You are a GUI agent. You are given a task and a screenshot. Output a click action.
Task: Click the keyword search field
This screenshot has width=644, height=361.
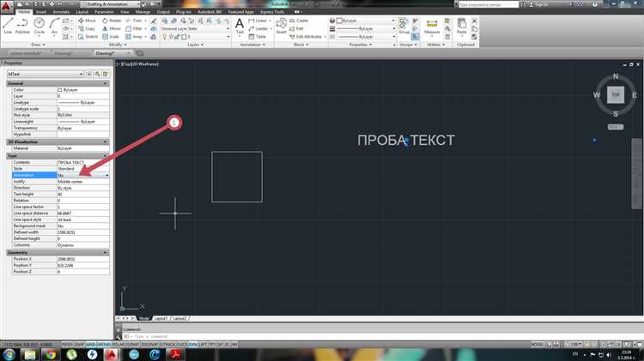coord(488,4)
